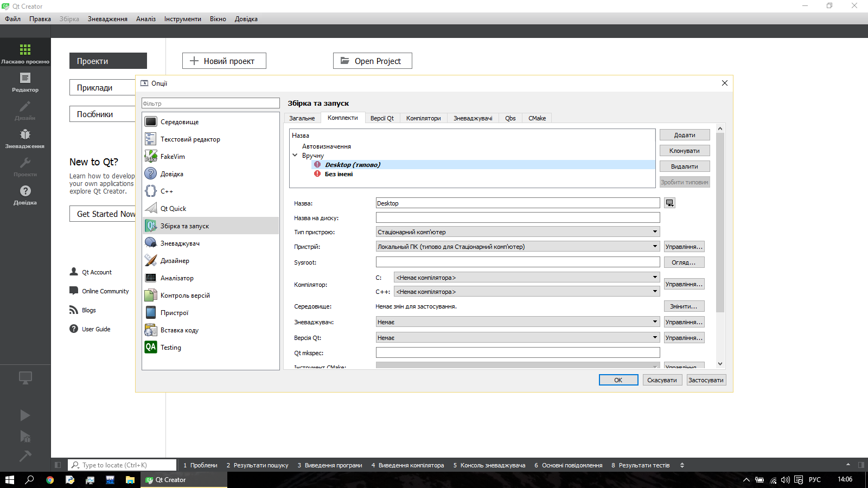This screenshot has width=868, height=488.
Task: Open the Інструменти menu
Action: click(182, 19)
